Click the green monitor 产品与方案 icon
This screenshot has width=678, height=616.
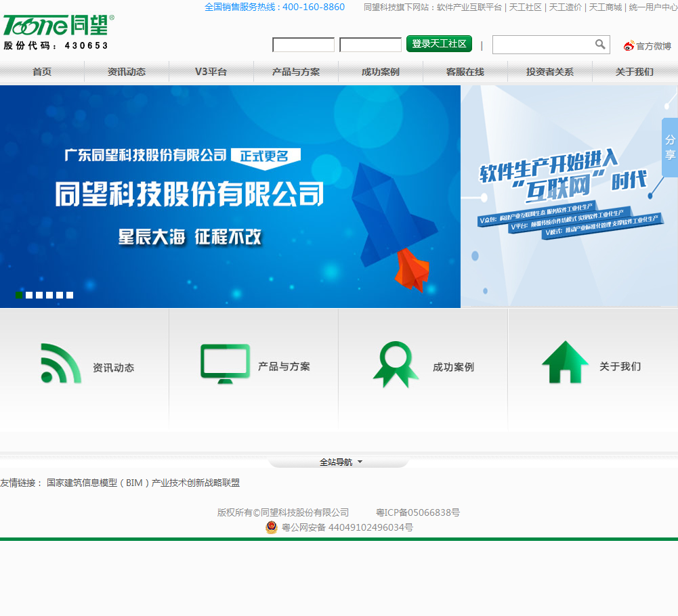click(226, 364)
